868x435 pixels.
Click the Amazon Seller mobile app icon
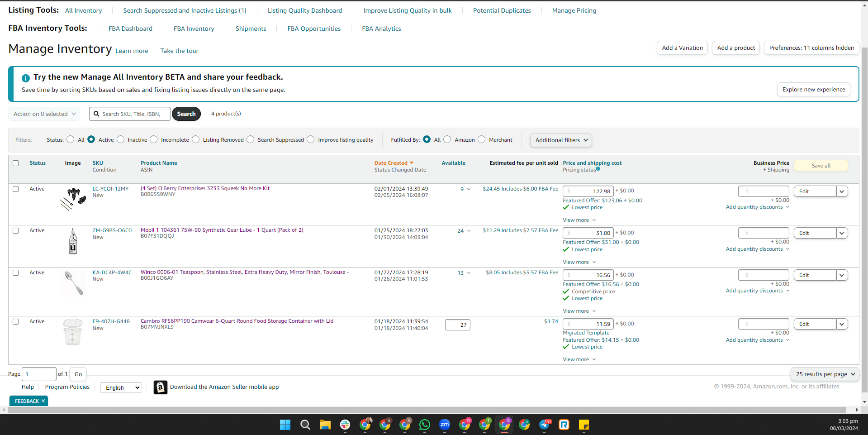point(161,387)
